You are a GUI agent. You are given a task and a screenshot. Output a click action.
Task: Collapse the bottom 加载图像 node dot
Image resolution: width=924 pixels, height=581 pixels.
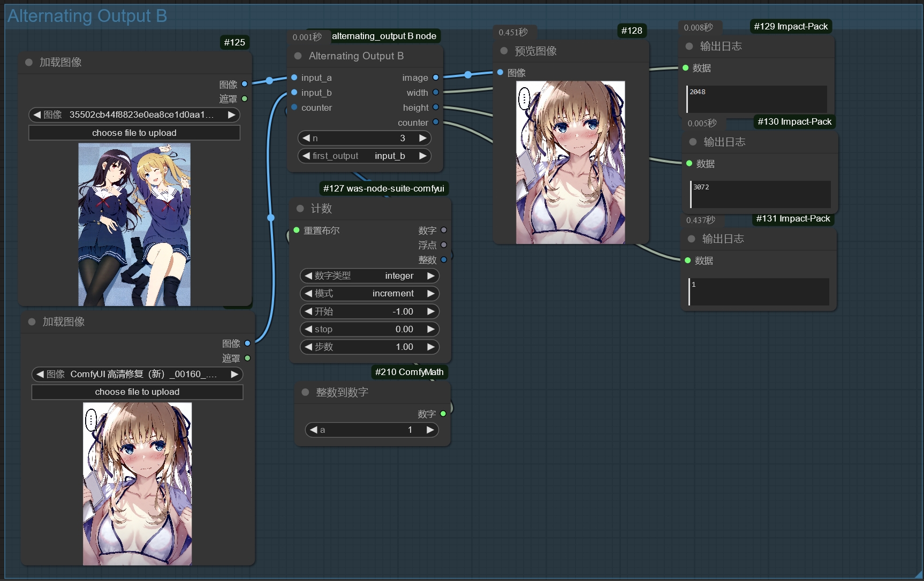pyautogui.click(x=32, y=322)
